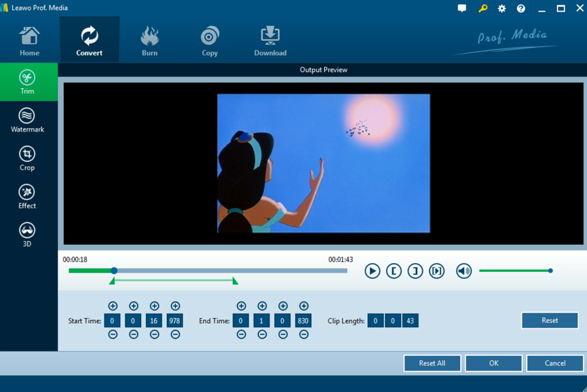Mute audio with the speaker icon
587x392 pixels.
[x=463, y=271]
